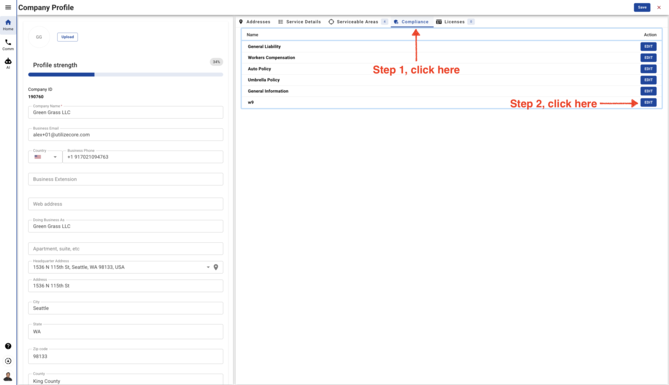Click the count badge next to Serviceable Areas
The height and width of the screenshot is (385, 669).
[384, 22]
